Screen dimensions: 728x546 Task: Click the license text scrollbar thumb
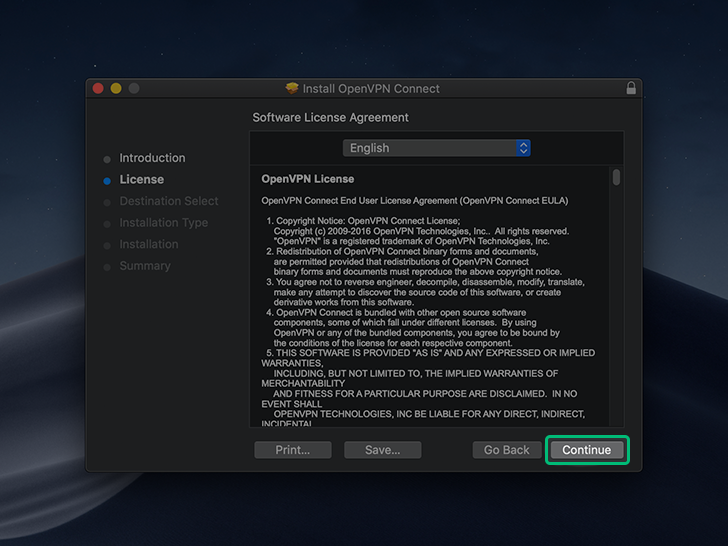tap(616, 177)
